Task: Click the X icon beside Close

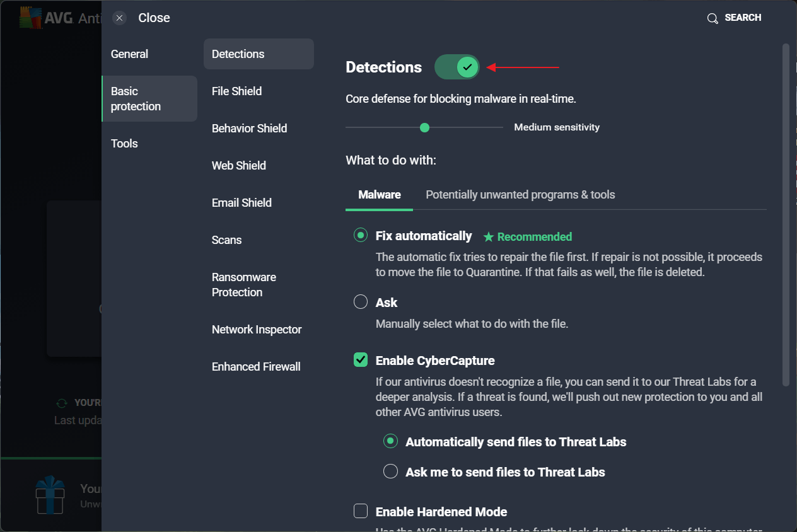Action: click(x=120, y=18)
